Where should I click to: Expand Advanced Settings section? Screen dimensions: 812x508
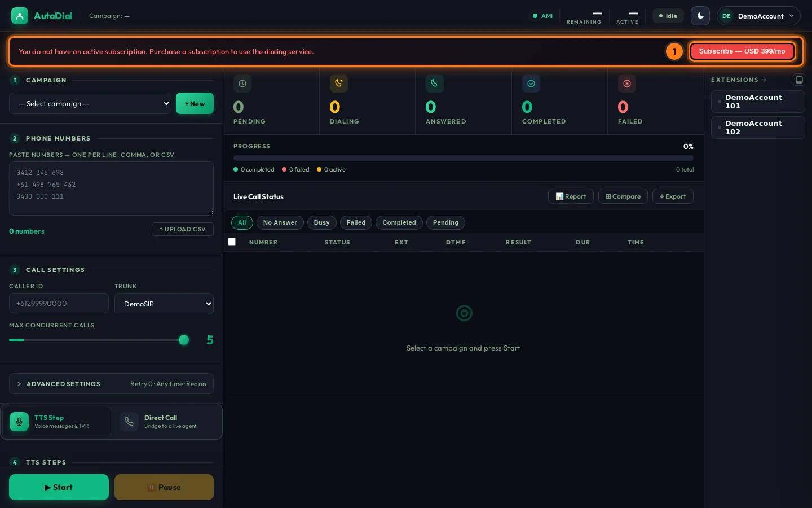point(111,384)
